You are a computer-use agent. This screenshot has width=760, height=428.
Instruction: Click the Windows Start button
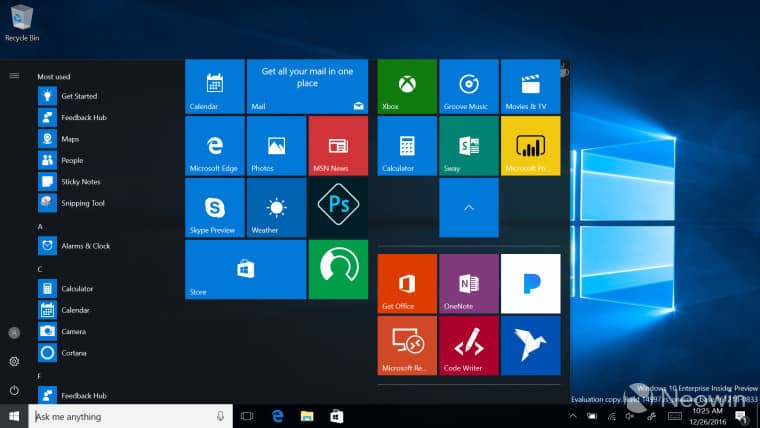click(14, 416)
